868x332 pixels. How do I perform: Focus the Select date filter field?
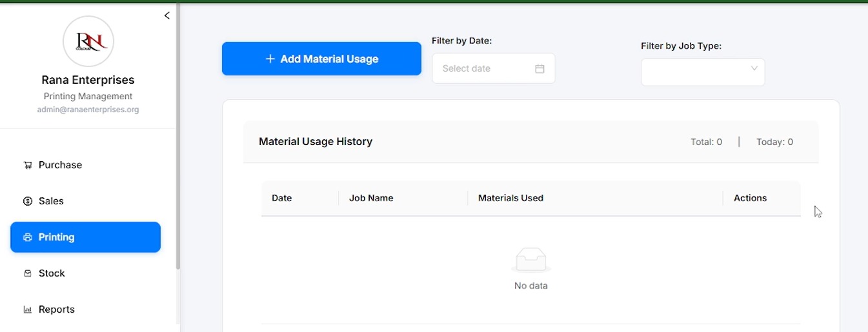(494, 68)
